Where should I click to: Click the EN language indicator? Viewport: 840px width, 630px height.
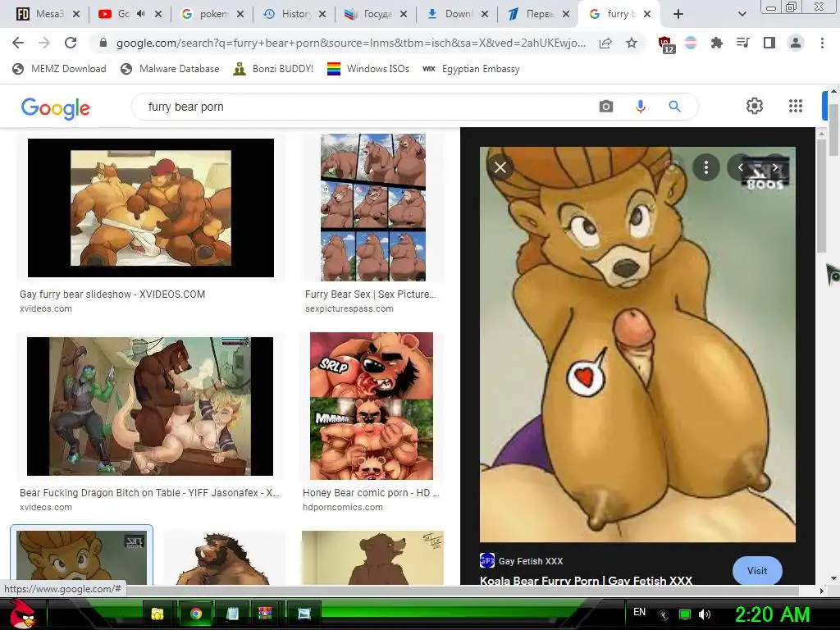point(639,612)
